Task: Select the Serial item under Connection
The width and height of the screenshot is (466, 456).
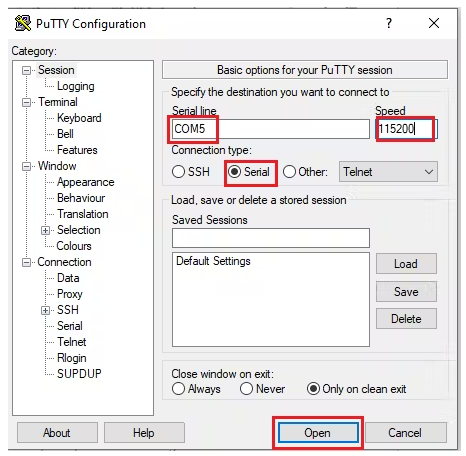Action: (70, 326)
